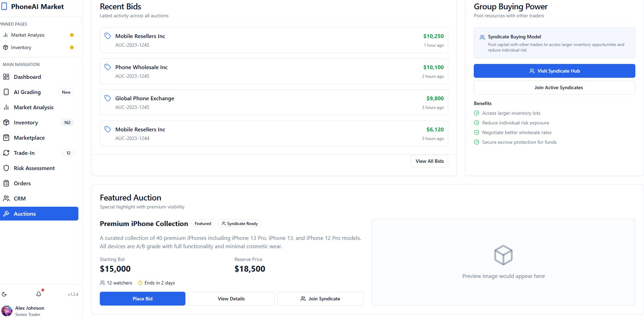Click the tag icon for $6,120 bid

pyautogui.click(x=108, y=129)
